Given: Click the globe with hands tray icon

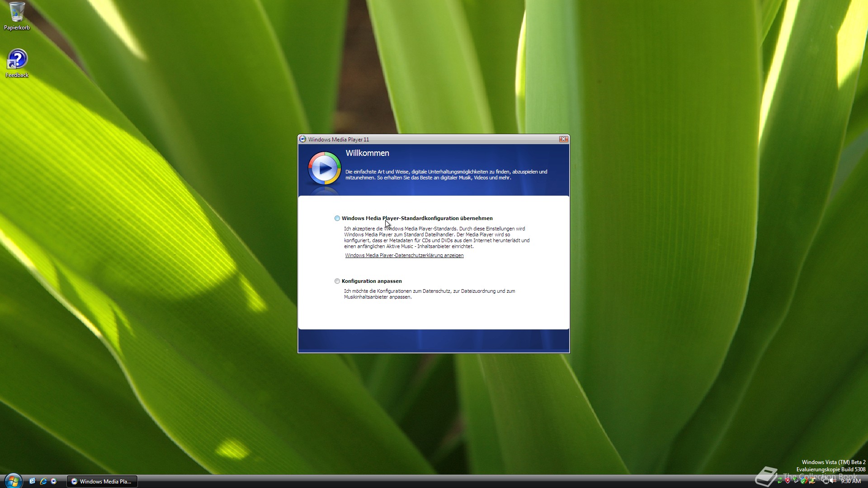Looking at the screenshot, I should (812, 481).
